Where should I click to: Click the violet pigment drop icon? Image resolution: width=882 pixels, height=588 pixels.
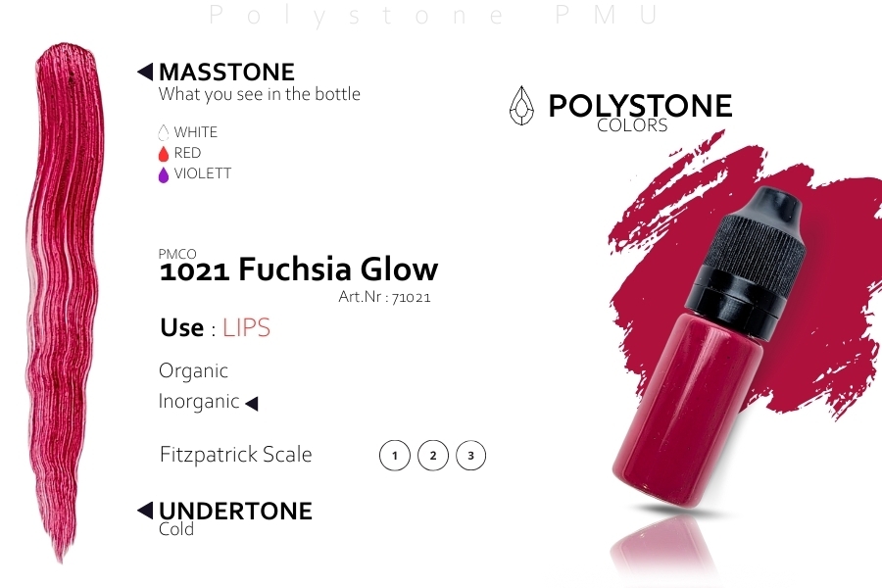click(x=163, y=174)
